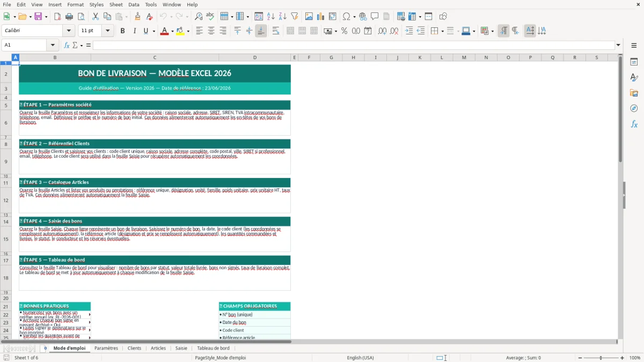The width and height of the screenshot is (644, 362).
Task: Click the Define Print Area icon
Action: point(400,17)
